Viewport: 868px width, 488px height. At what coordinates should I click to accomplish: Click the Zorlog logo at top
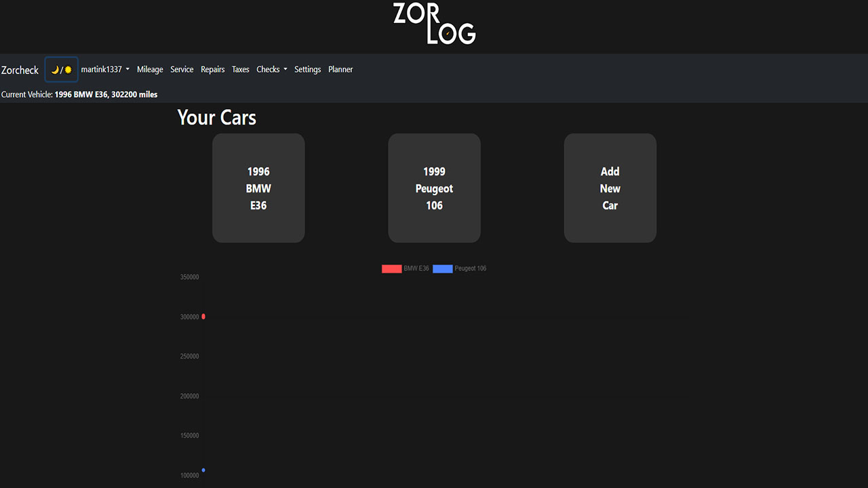point(435,24)
